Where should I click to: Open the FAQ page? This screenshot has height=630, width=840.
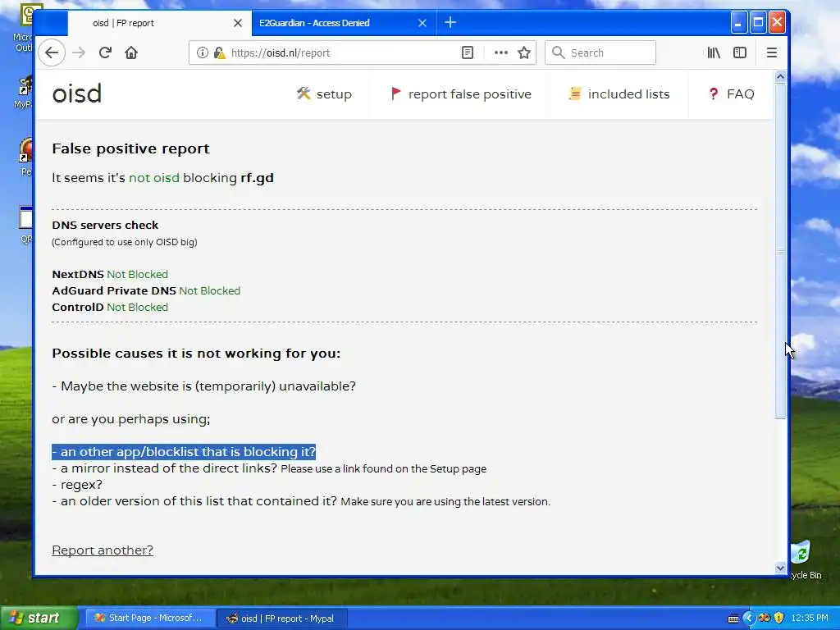[x=731, y=94]
